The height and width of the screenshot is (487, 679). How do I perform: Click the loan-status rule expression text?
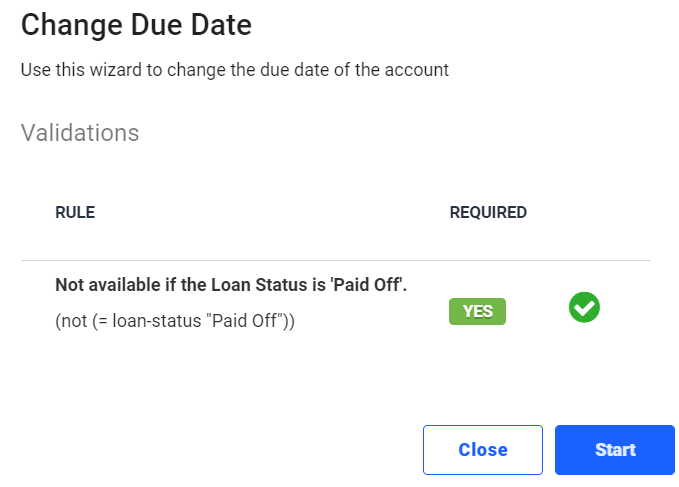[x=175, y=321]
